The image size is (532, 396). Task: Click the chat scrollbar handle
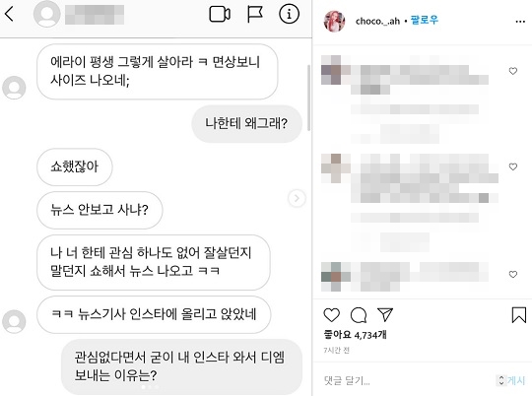click(x=308, y=98)
